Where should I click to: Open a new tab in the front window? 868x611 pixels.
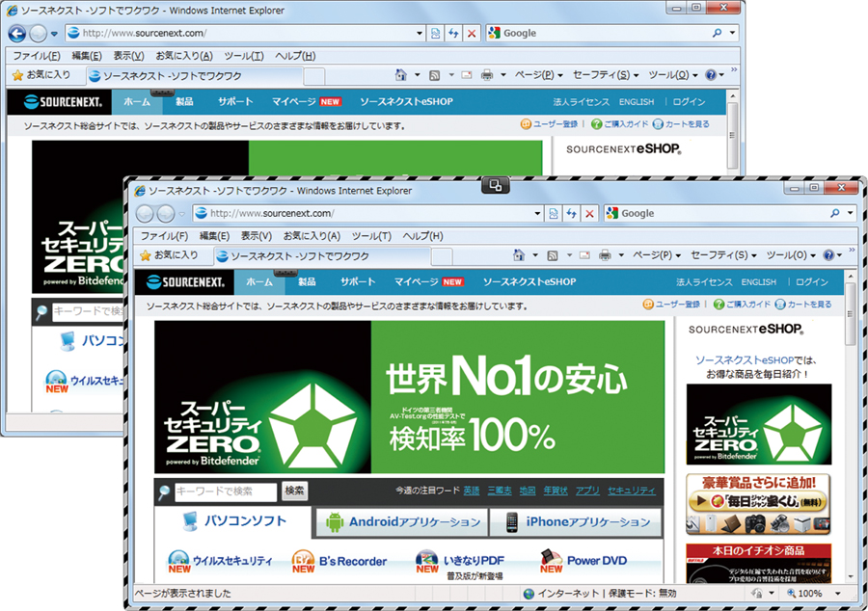coord(442,256)
